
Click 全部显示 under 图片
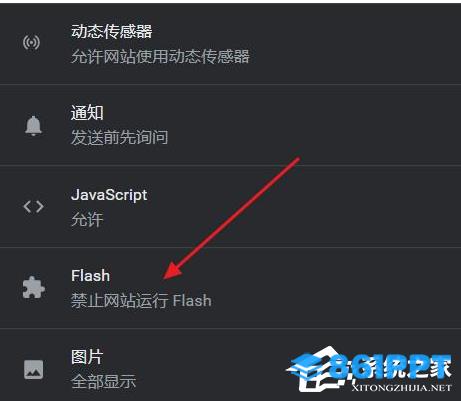[103, 382]
